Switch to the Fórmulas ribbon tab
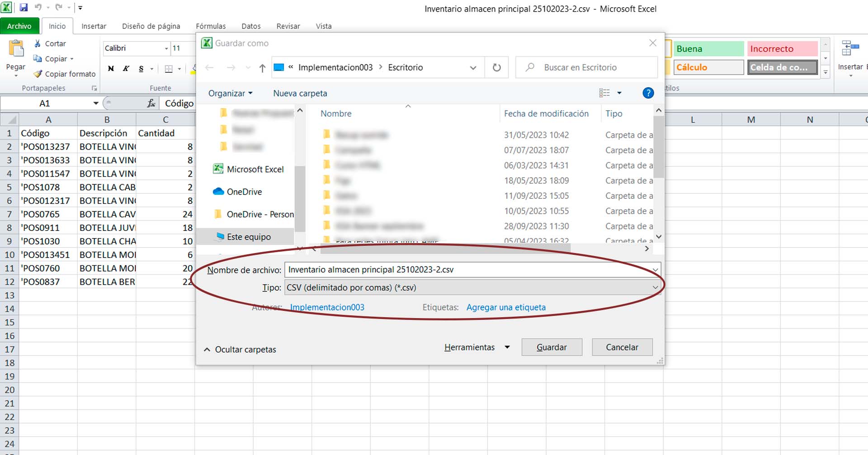The image size is (868, 455). coord(211,26)
